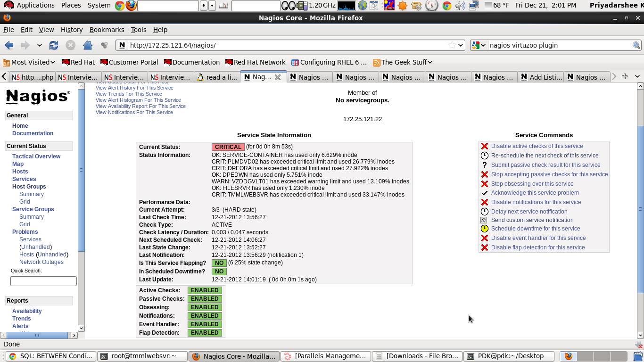Click the clock icon beside Delay next service notification

(x=484, y=212)
